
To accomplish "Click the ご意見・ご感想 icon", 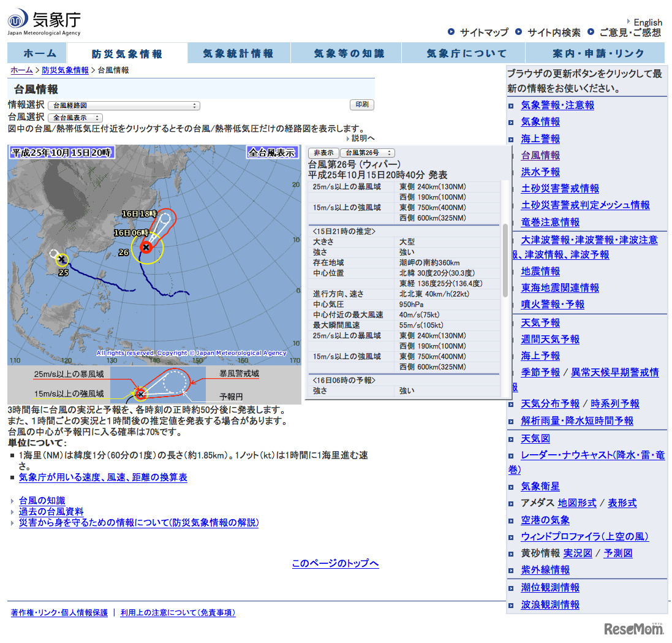I will coord(590,32).
